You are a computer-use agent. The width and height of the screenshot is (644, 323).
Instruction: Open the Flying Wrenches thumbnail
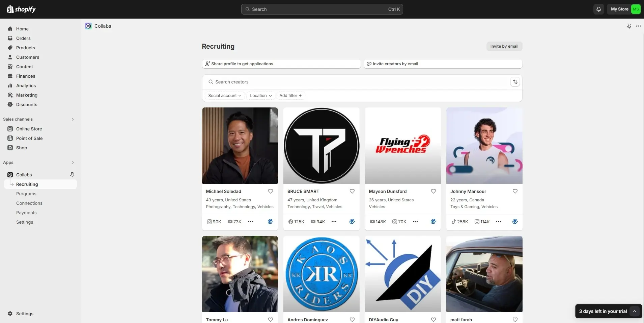click(x=403, y=146)
